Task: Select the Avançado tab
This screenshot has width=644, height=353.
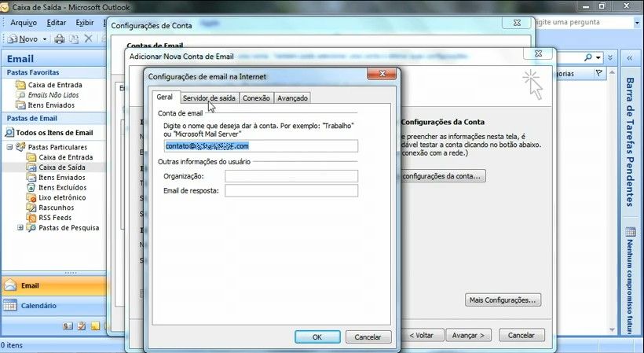Action: pyautogui.click(x=292, y=98)
